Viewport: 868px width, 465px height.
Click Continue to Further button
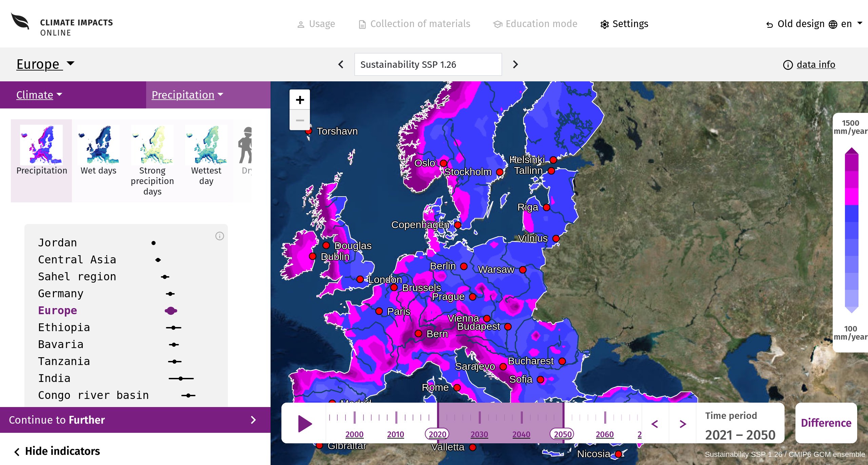135,420
